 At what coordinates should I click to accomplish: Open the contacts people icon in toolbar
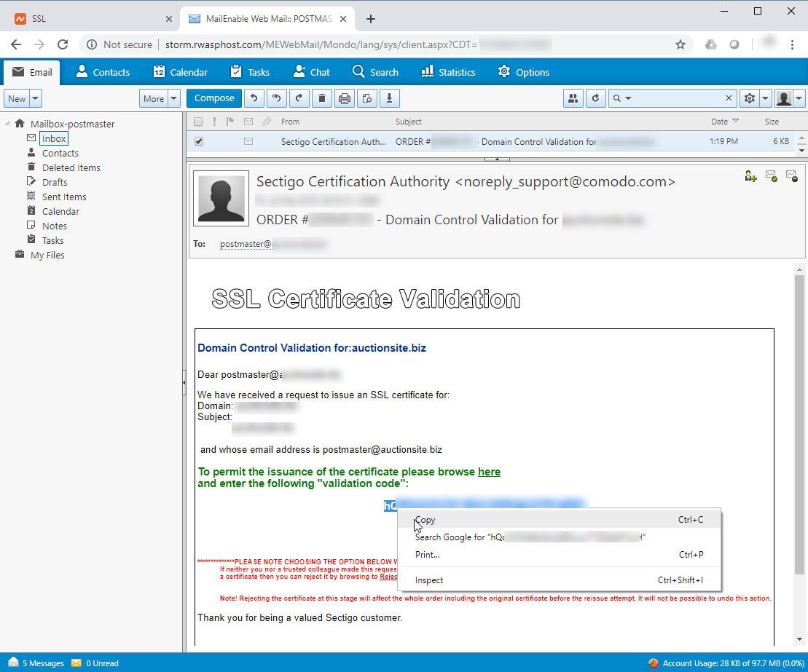click(573, 98)
